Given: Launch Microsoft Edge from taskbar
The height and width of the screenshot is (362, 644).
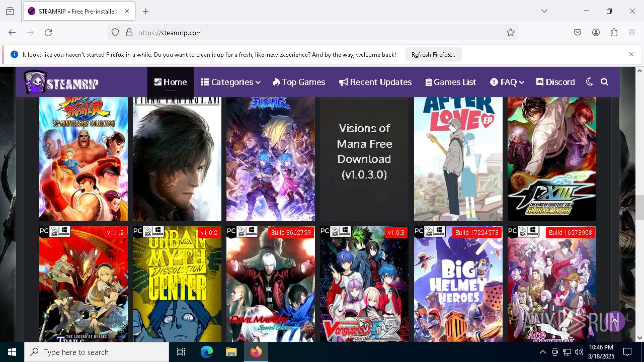Looking at the screenshot, I should pyautogui.click(x=207, y=352).
